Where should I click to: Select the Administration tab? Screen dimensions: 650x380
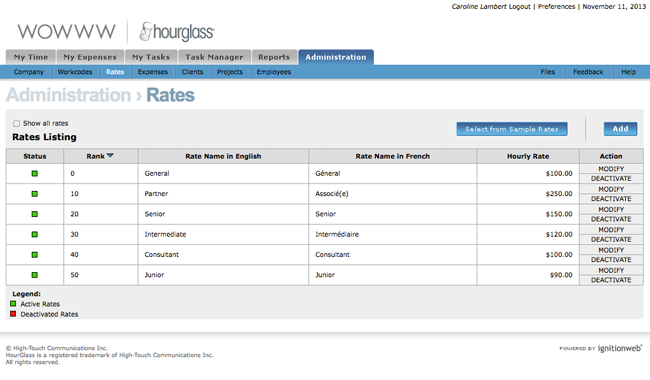(x=336, y=57)
